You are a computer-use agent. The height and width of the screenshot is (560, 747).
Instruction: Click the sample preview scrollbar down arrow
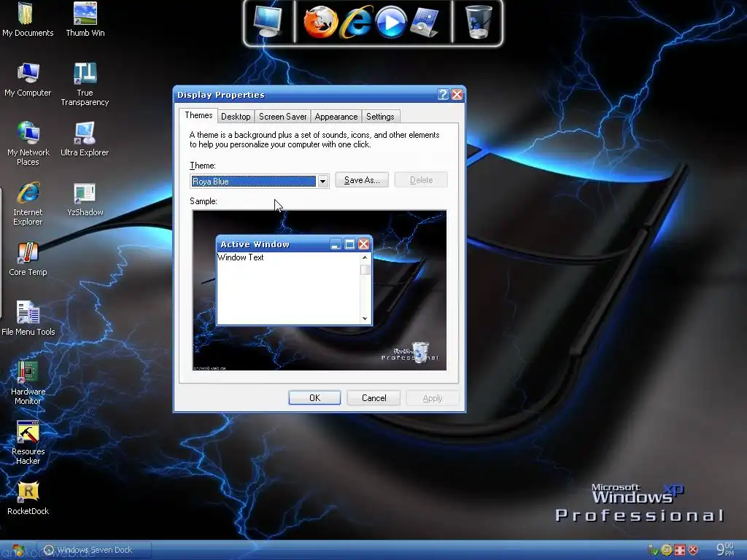(365, 318)
